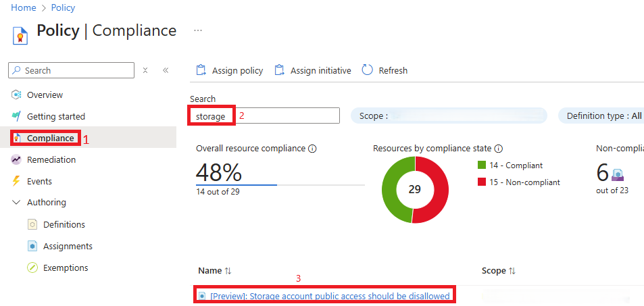Click info icon beside Resources by compliance state
The width and height of the screenshot is (644, 306).
(499, 149)
